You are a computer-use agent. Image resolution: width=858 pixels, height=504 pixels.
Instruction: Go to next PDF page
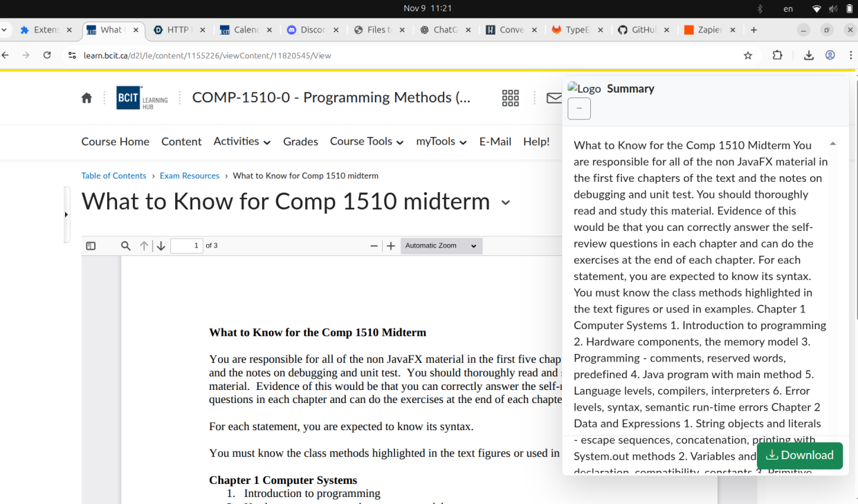coord(161,246)
